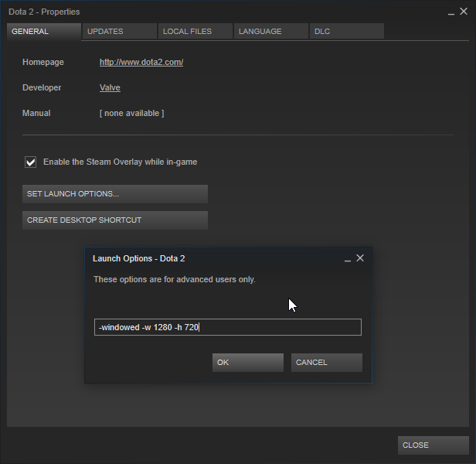
Task: Click CREATE DESKTOP SHORTCUT button
Action: pos(115,220)
